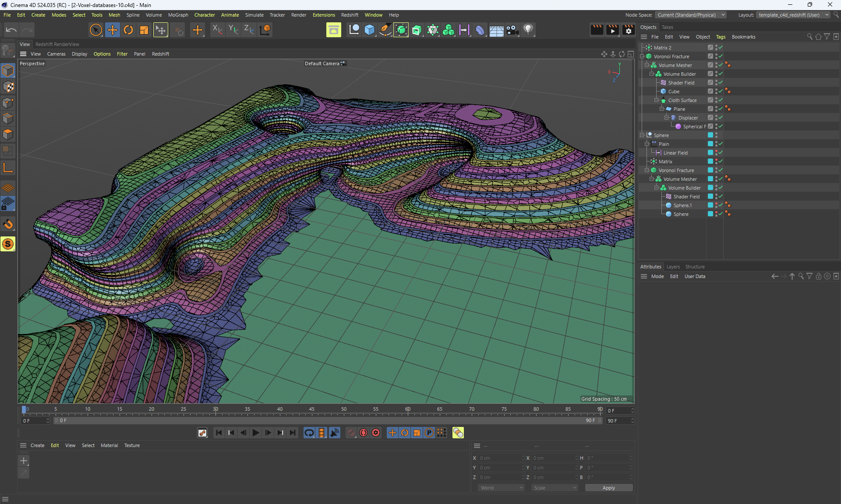Toggle Displacer enable checkmark
Screen dimensions: 841x504
721,117
